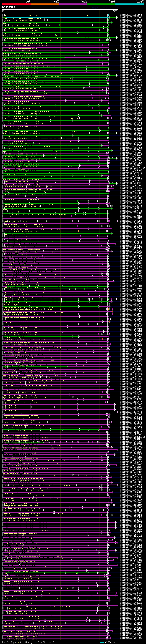Click hit label UniRef100_P06599
This screenshot has width=146, height=644.
131,153
